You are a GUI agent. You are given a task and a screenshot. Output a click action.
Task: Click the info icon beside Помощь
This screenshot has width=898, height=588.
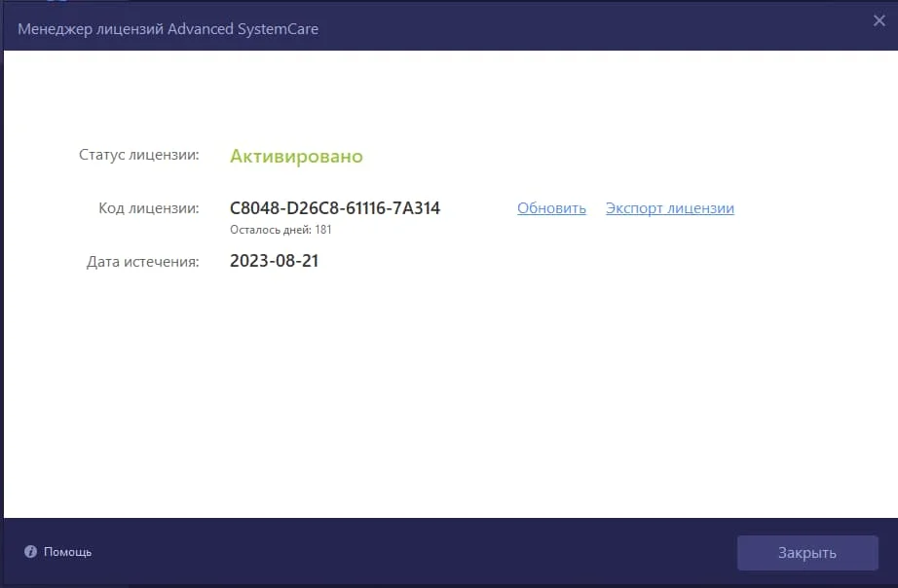(x=30, y=552)
